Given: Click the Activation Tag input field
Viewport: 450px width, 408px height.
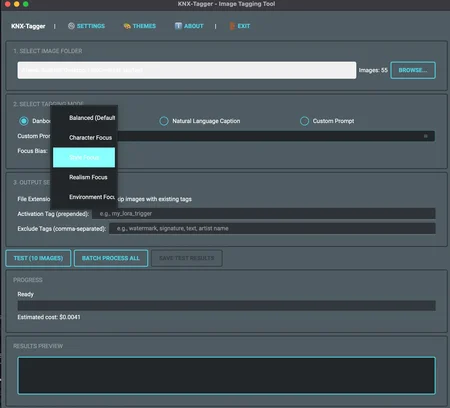Looking at the screenshot, I should (264, 214).
